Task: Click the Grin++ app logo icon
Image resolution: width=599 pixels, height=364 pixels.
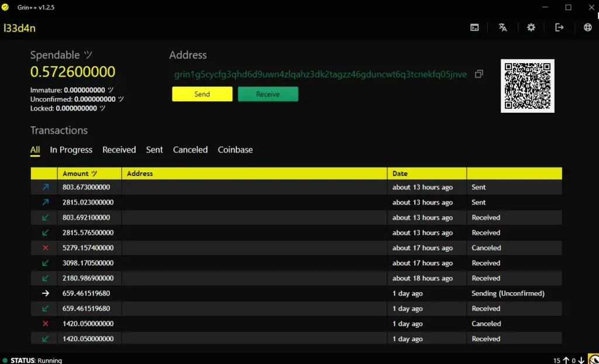Action: [5, 7]
